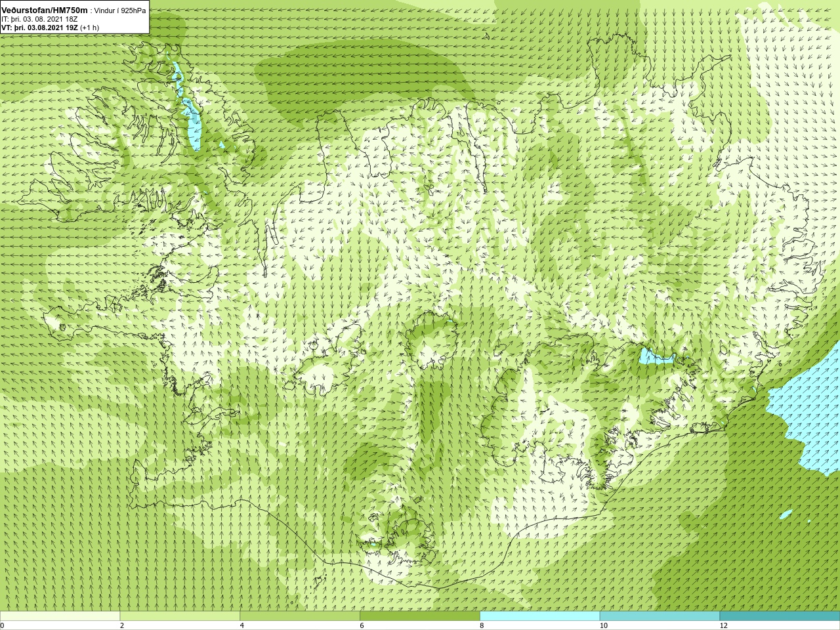
Task: Click the 12+ dark teal legend swatch
Action: (x=780, y=616)
